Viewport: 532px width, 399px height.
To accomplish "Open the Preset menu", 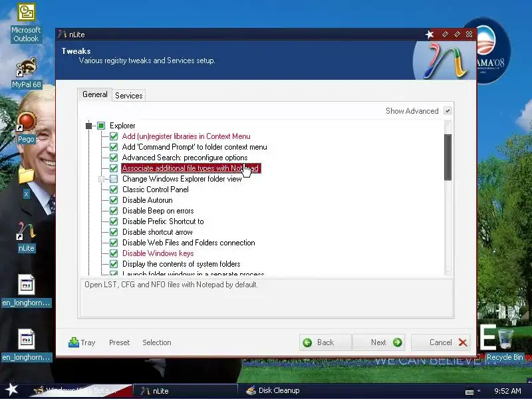I will 120,342.
